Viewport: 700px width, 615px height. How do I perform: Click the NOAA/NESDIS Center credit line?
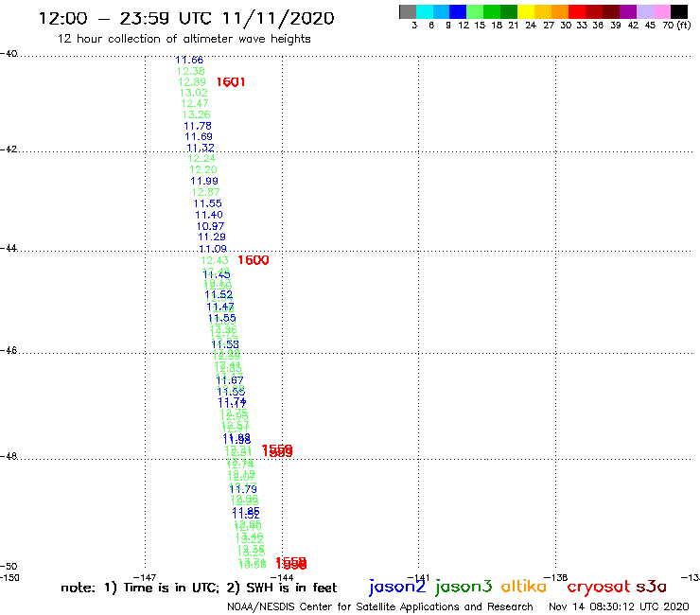pyautogui.click(x=380, y=607)
